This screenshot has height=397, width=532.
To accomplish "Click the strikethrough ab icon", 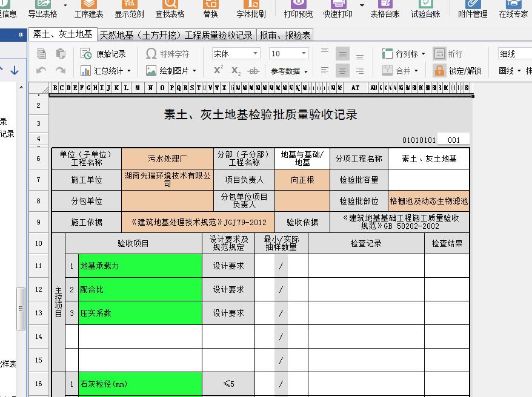I will point(254,71).
